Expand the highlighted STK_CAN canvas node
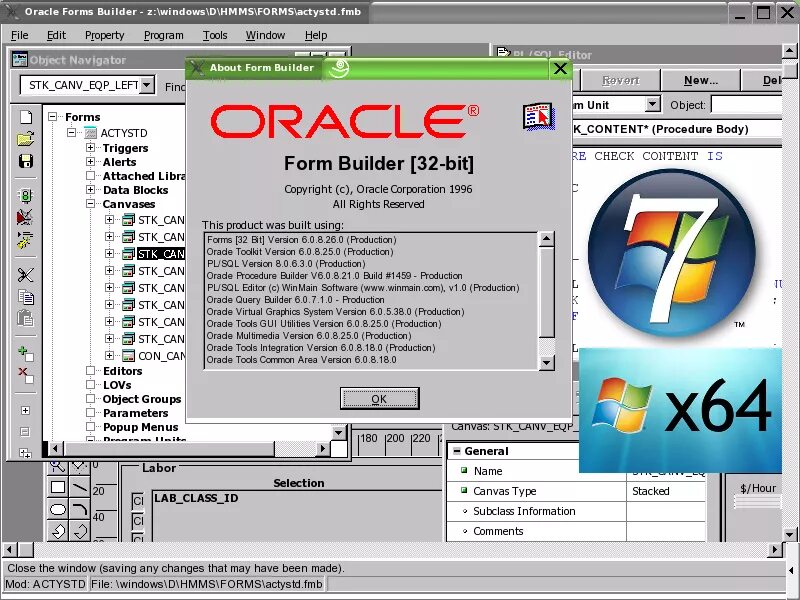 coord(110,254)
